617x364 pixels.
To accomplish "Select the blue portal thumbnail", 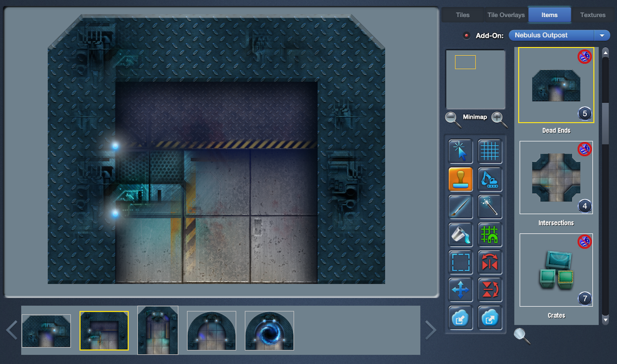I will click(269, 331).
